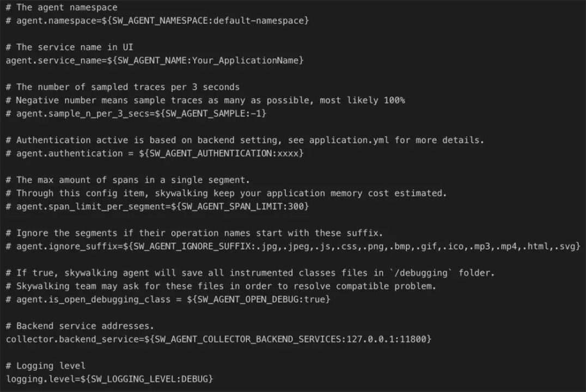The image size is (586, 392).
Task: Click "# The service name in UI" comment
Action: 69,47
